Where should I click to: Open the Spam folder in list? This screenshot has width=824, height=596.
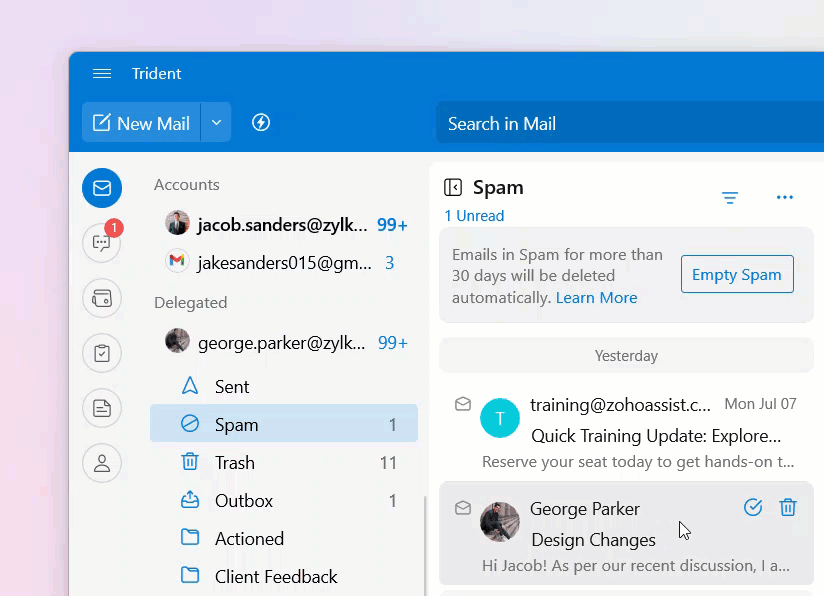click(x=284, y=424)
